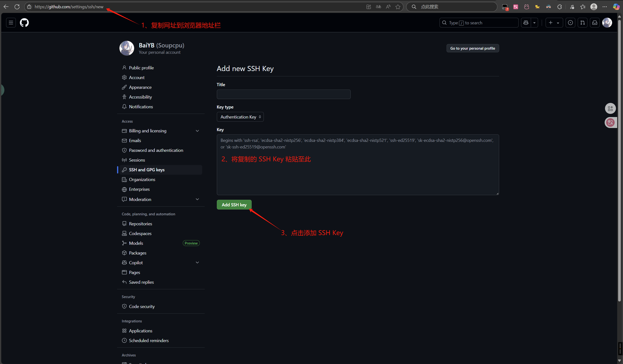Viewport: 623px width, 364px height.
Task: Click Go to your personal profile button
Action: coord(472,48)
